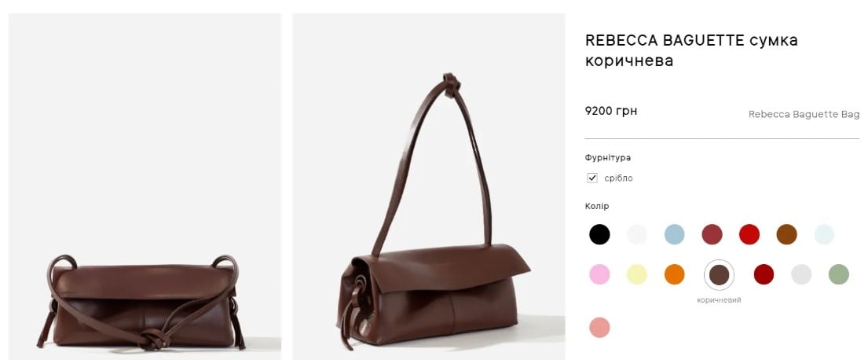Pick the pale mint color swatch
Image resolution: width=868 pixels, height=360 pixels.
point(824,234)
